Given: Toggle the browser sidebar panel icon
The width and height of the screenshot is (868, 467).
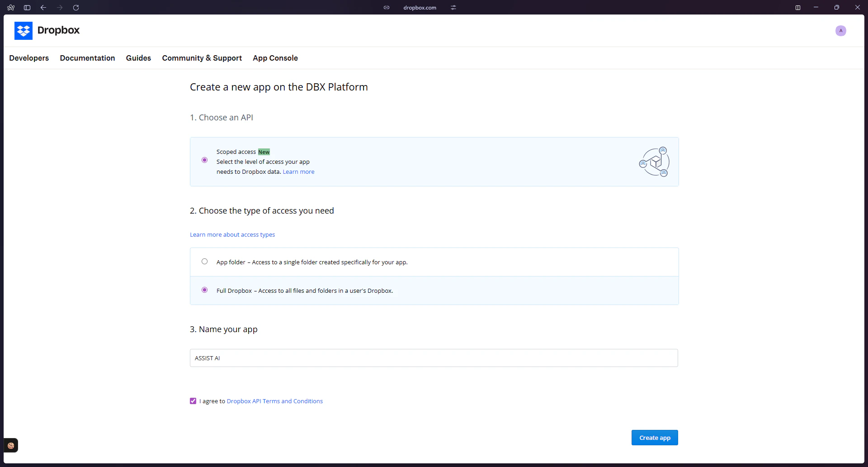Looking at the screenshot, I should [x=27, y=7].
